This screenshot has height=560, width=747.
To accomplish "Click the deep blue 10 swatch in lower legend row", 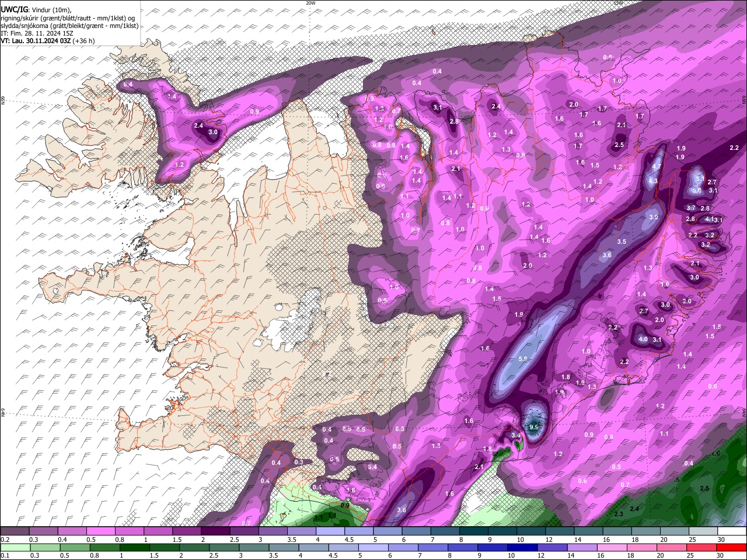I will [522, 548].
